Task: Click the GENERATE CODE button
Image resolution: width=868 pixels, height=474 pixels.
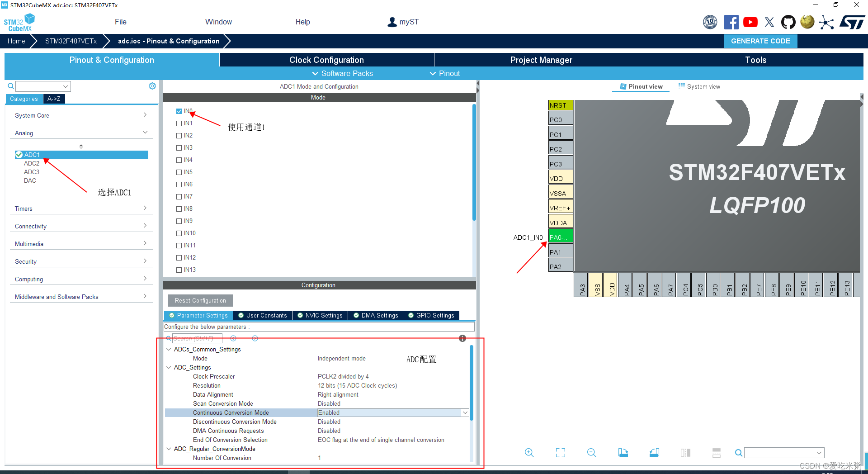Action: (x=760, y=41)
